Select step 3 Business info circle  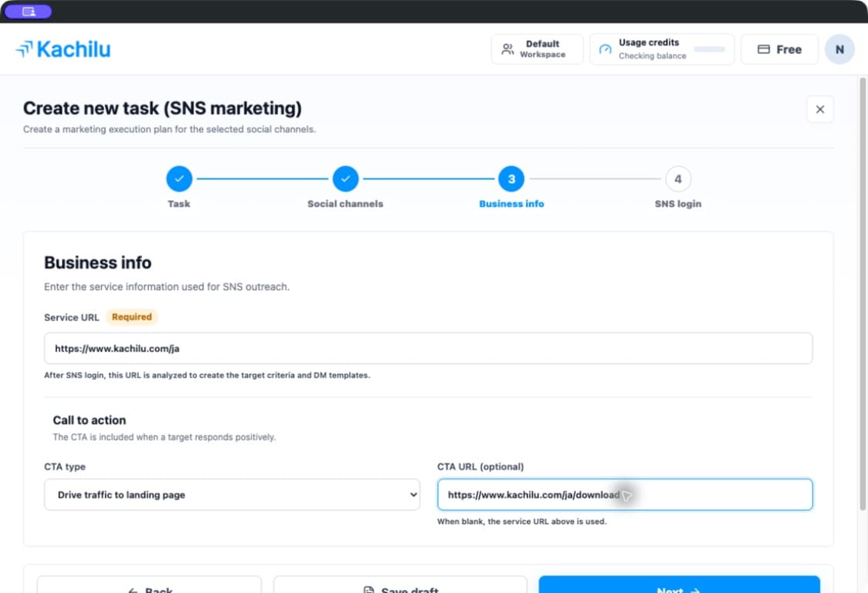point(511,179)
